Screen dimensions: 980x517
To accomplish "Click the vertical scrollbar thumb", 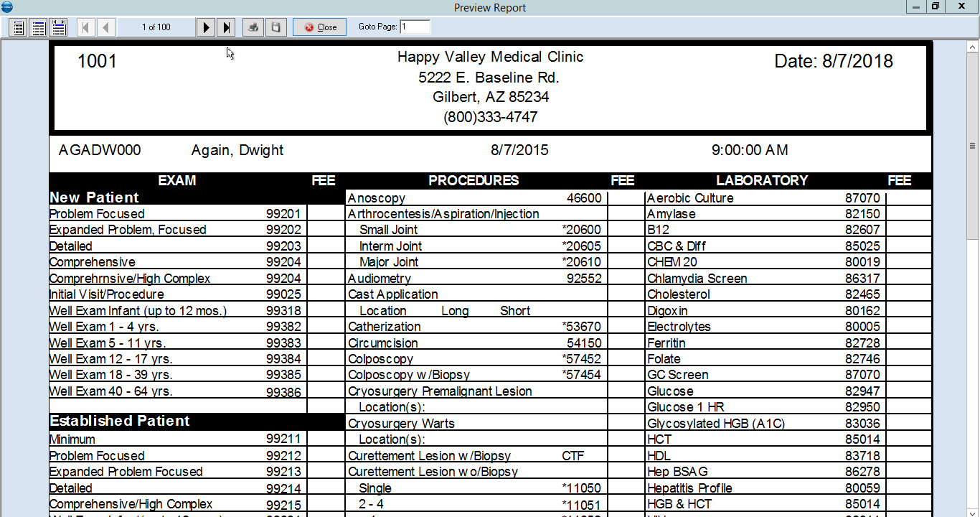I will pyautogui.click(x=973, y=146).
